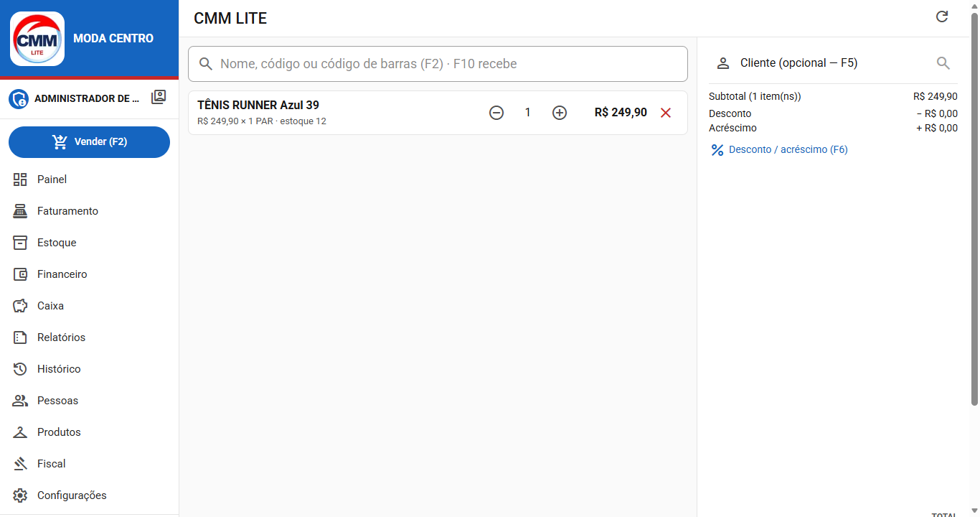Click the Acréscimo value + R$ 0,00
The width and height of the screenshot is (980, 517).
(937, 129)
